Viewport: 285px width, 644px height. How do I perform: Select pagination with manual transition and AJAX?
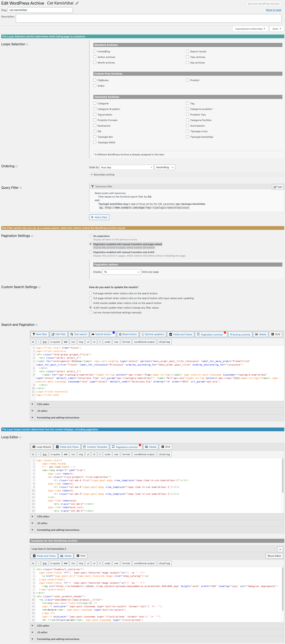click(x=90, y=252)
